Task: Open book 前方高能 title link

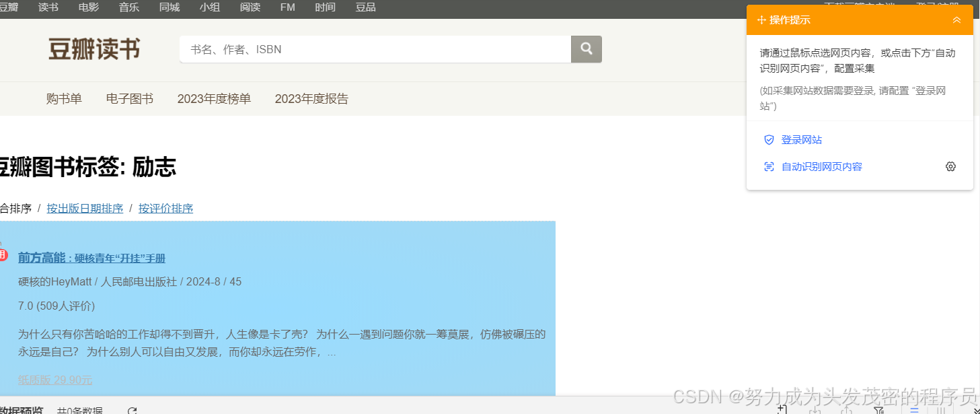Action: 91,258
